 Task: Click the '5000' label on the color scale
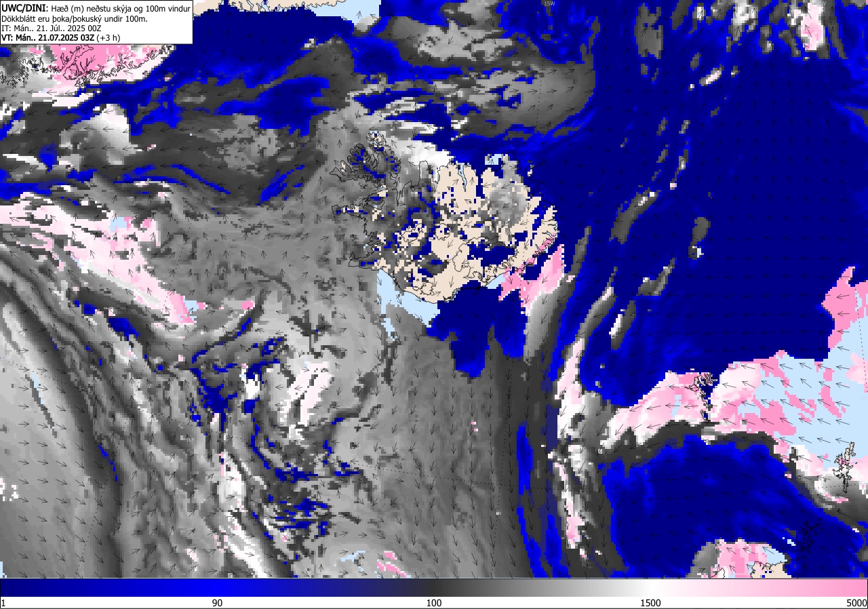[x=856, y=603]
